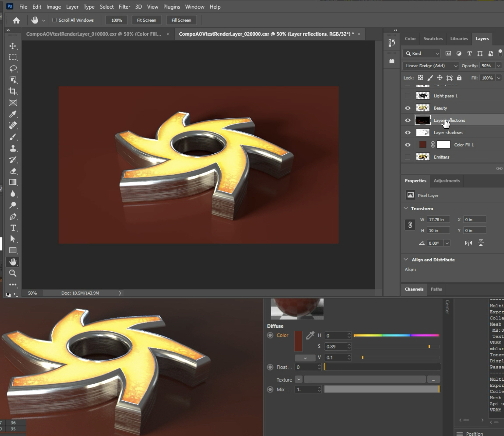The height and width of the screenshot is (436, 504).
Task: Click the texture browse ellipsis button
Action: click(434, 380)
